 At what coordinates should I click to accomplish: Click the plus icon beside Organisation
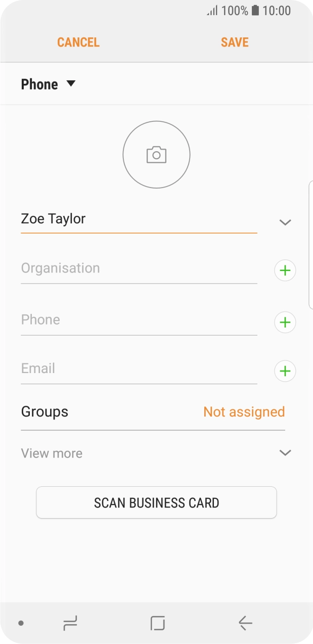tap(285, 271)
